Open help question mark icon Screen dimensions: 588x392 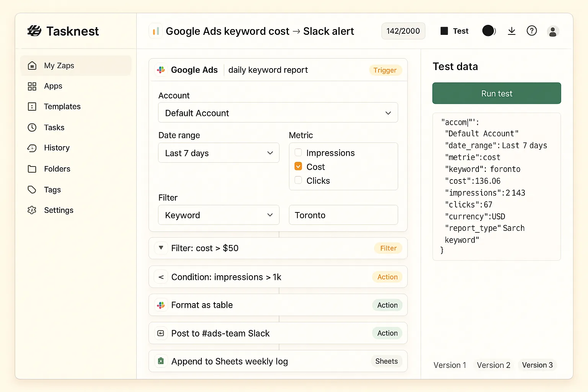click(x=532, y=31)
